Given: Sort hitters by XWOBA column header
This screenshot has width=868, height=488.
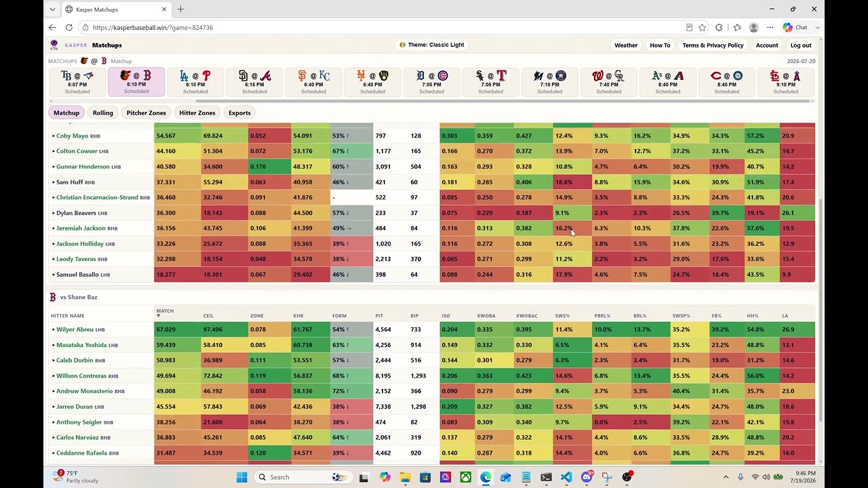Looking at the screenshot, I should click(x=486, y=316).
